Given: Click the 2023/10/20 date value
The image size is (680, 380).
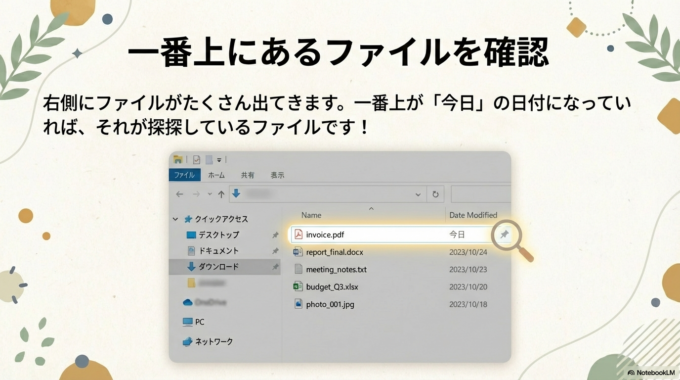Looking at the screenshot, I should pos(468,287).
